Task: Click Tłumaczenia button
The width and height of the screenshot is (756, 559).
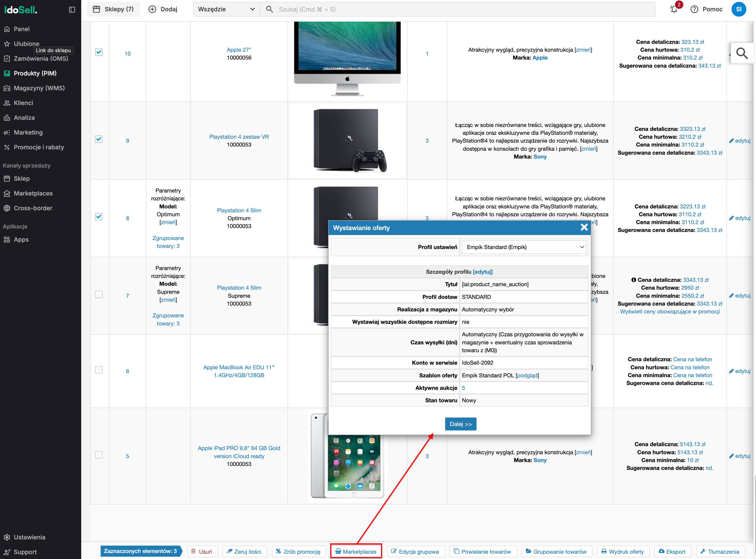Action: [x=720, y=552]
